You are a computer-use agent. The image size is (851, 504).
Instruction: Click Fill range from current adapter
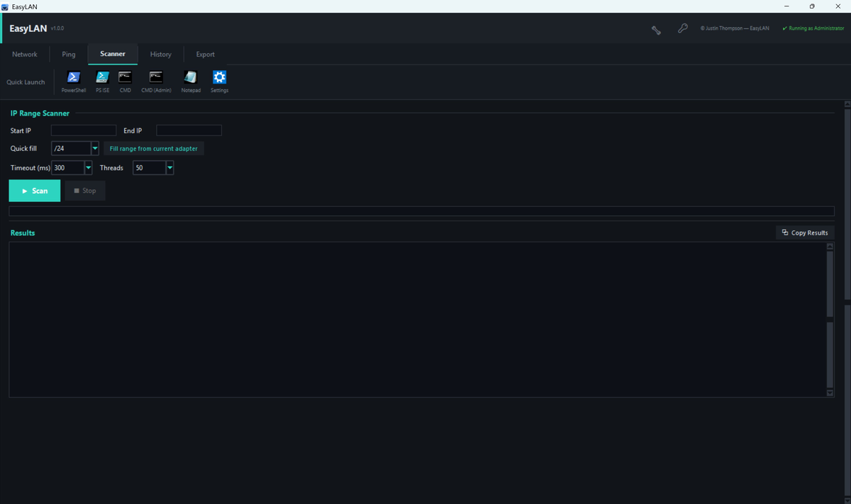[154, 149]
